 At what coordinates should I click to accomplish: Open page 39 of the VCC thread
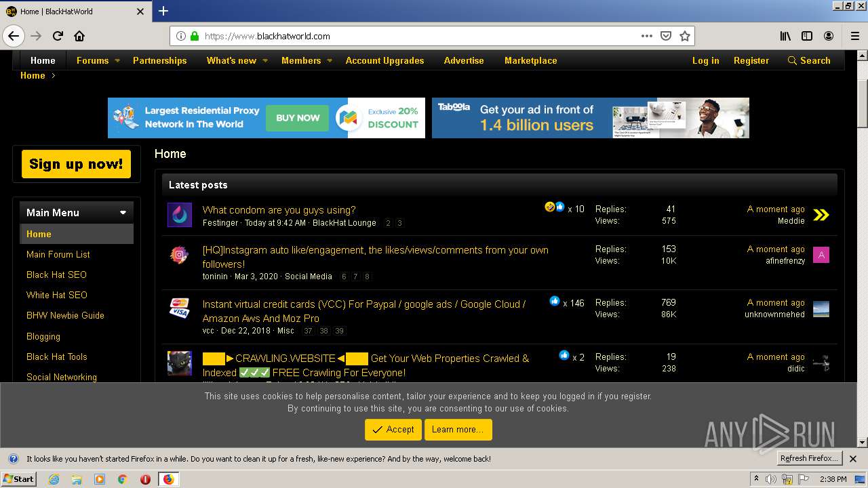(340, 331)
